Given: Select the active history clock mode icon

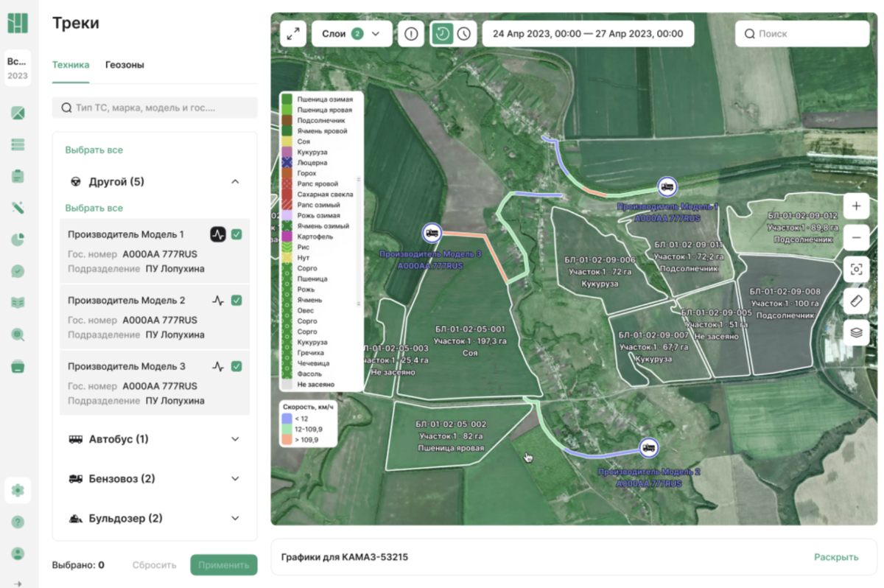Looking at the screenshot, I should click(443, 33).
